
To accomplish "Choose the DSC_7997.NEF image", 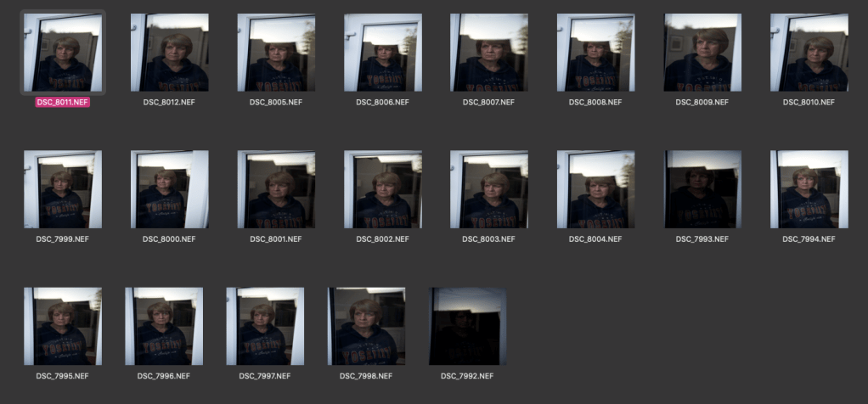I will pyautogui.click(x=265, y=326).
